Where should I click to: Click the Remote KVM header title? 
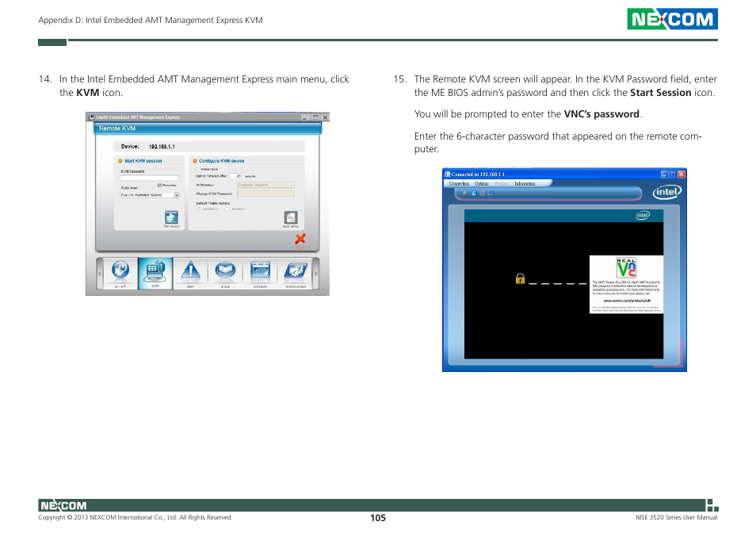point(117,128)
